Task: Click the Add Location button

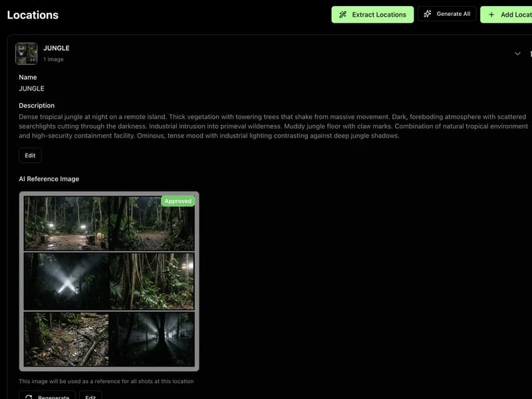Action: click(506, 15)
